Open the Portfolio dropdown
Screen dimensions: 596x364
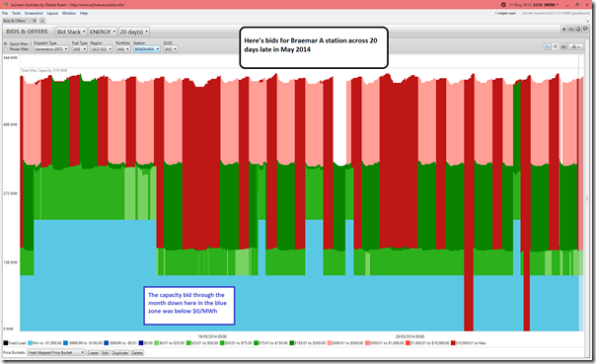click(122, 49)
